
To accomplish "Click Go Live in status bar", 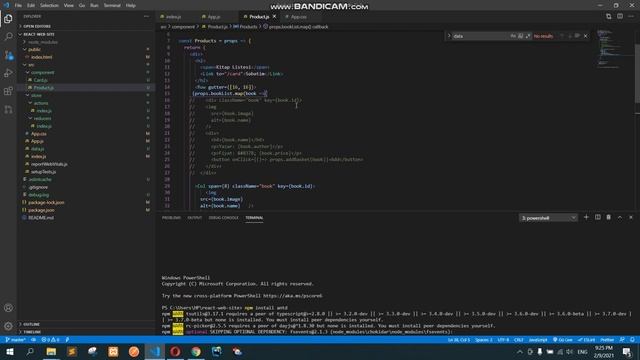I will tap(563, 340).
